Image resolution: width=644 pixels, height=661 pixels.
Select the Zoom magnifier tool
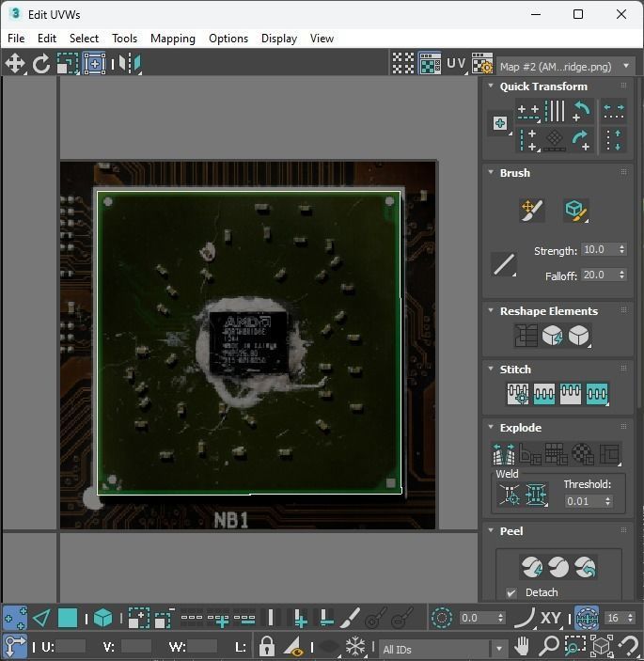click(x=548, y=646)
